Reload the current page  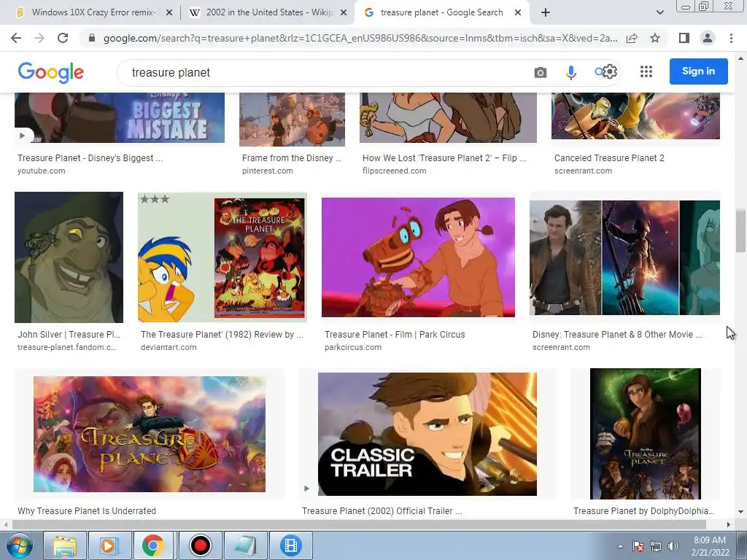(x=63, y=38)
